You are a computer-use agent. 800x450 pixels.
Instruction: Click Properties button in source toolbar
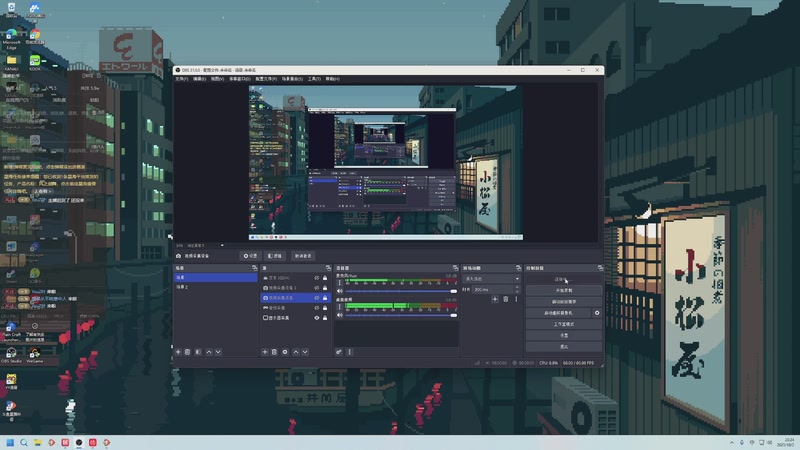251,256
